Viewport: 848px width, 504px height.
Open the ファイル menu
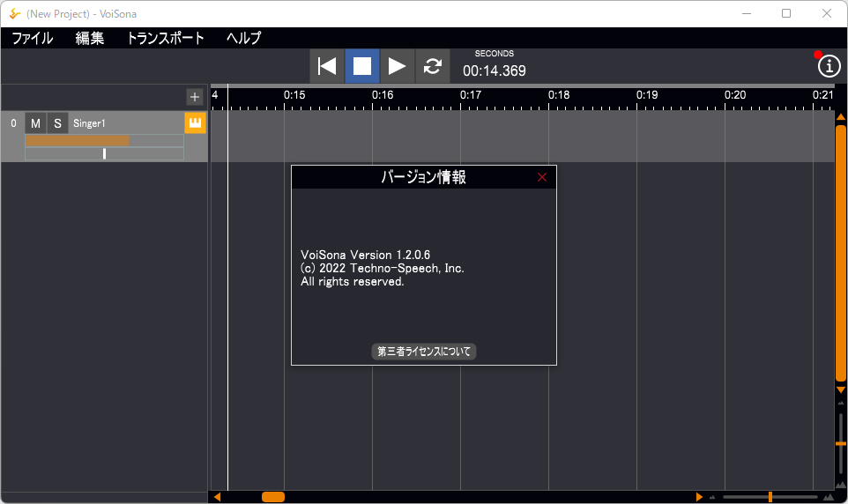[33, 38]
